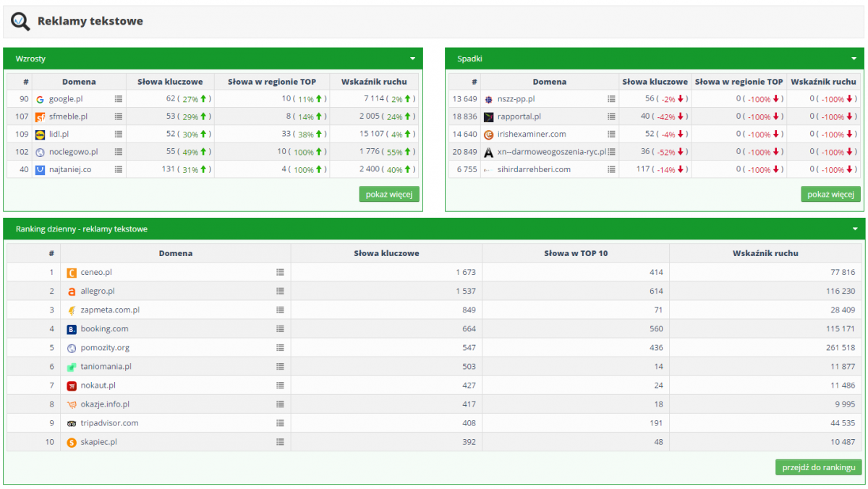Open list menu icon for irishexaminer.com row
The width and height of the screenshot is (868, 489).
click(x=611, y=134)
